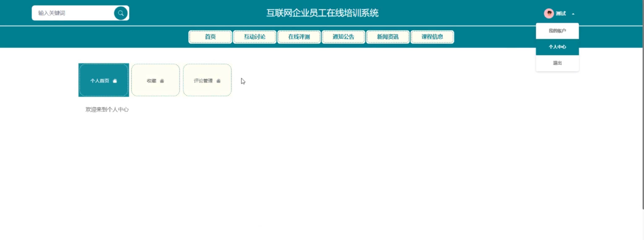Open 在线评测 navigation item
The width and height of the screenshot is (644, 240).
coord(299,37)
